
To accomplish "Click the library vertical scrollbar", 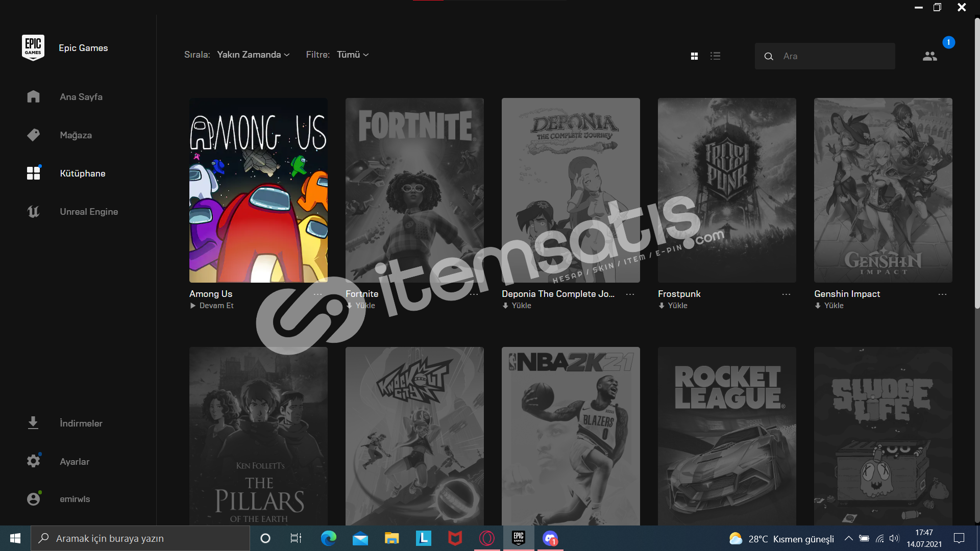I will click(977, 163).
